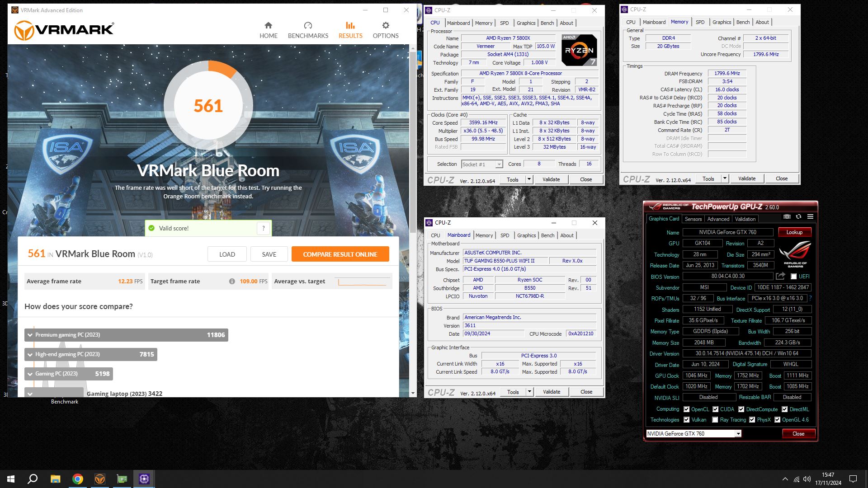This screenshot has width=868, height=488.
Task: Open the OPTIONS gear icon
Action: pyautogui.click(x=386, y=25)
